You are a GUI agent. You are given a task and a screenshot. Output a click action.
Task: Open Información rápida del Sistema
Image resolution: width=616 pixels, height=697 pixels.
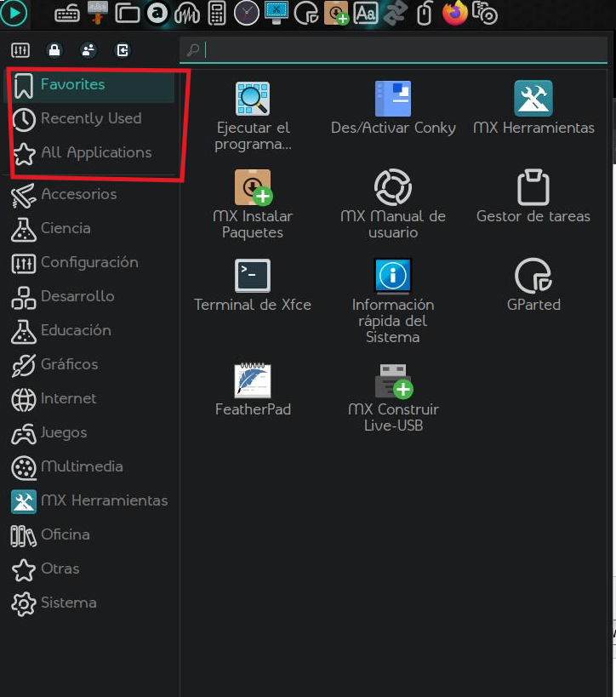pyautogui.click(x=393, y=301)
